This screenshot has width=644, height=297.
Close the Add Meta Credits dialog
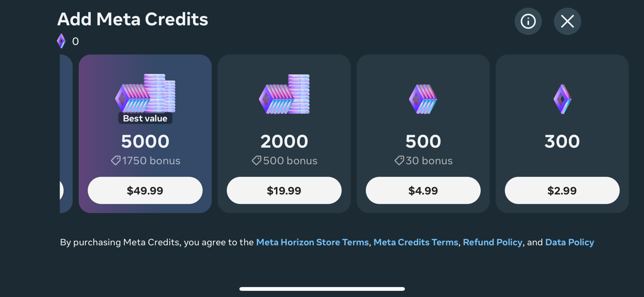click(567, 21)
